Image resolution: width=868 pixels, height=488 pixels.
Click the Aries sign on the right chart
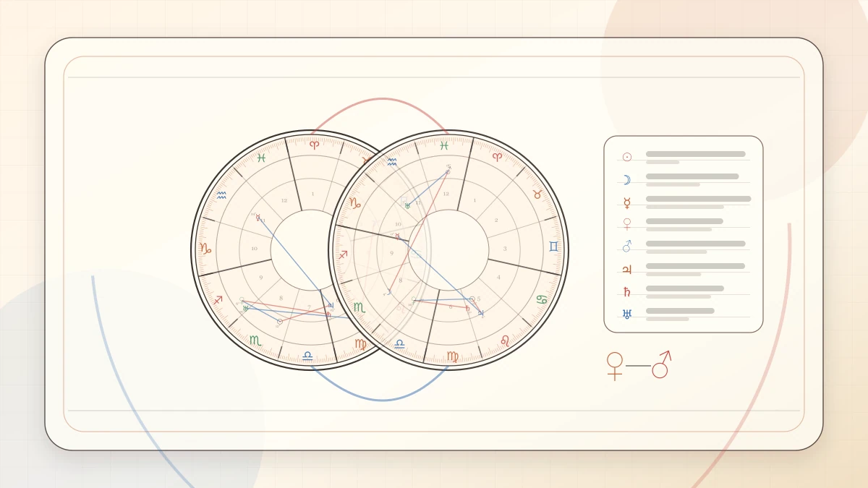click(x=497, y=156)
